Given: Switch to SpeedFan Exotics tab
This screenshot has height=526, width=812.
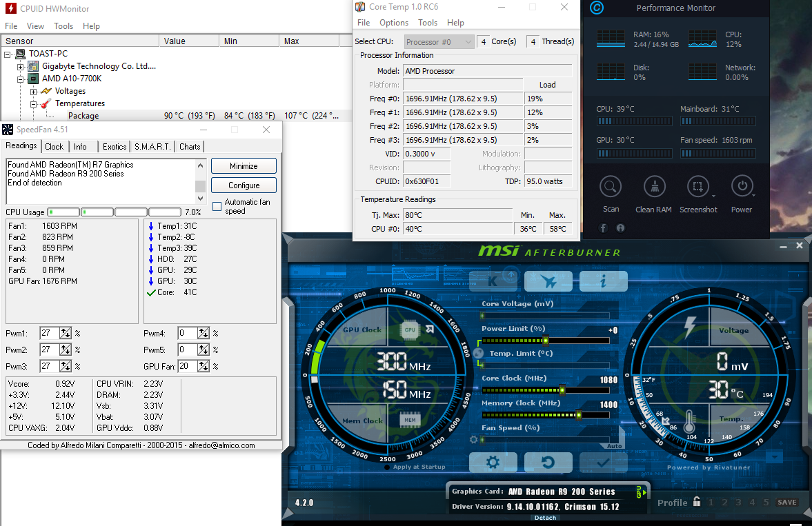Looking at the screenshot, I should (114, 147).
